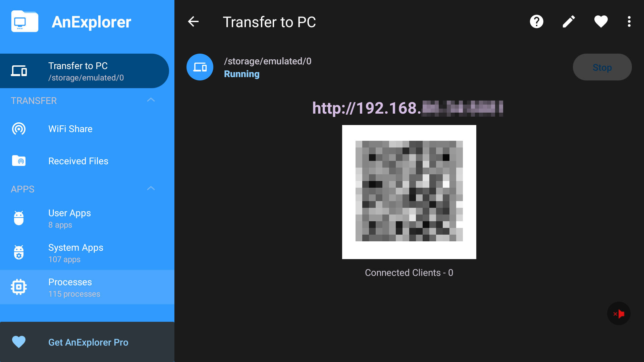The height and width of the screenshot is (362, 644).
Task: Open Get AnExplorer Pro link
Action: click(89, 341)
